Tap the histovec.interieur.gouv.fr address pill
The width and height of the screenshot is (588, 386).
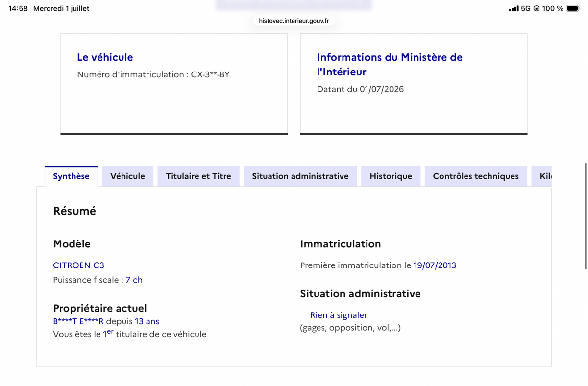point(294,21)
